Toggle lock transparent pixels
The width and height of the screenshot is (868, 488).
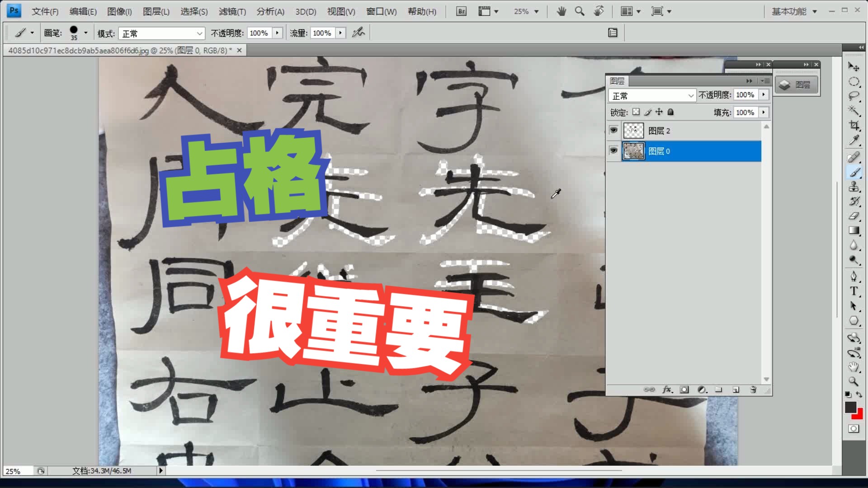coord(636,112)
